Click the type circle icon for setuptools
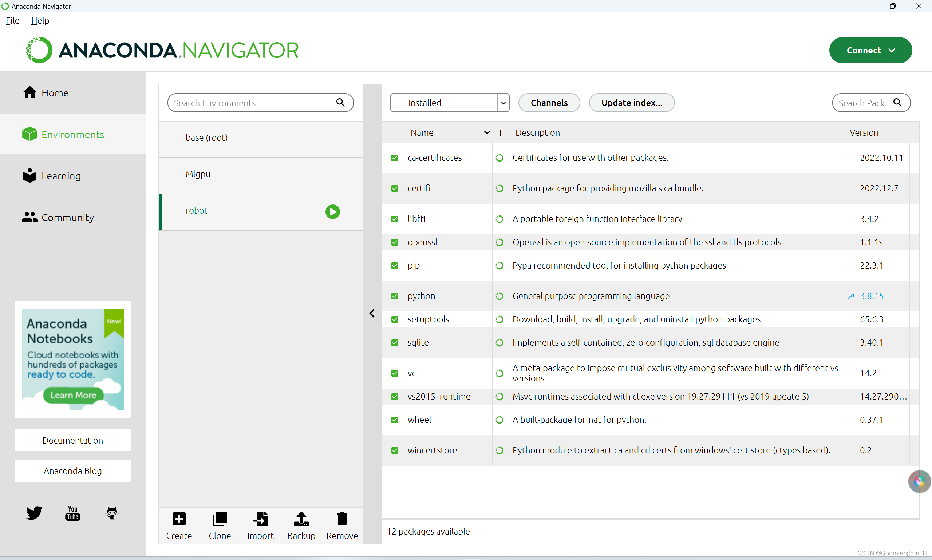Viewport: 932px width, 560px height. (x=499, y=319)
